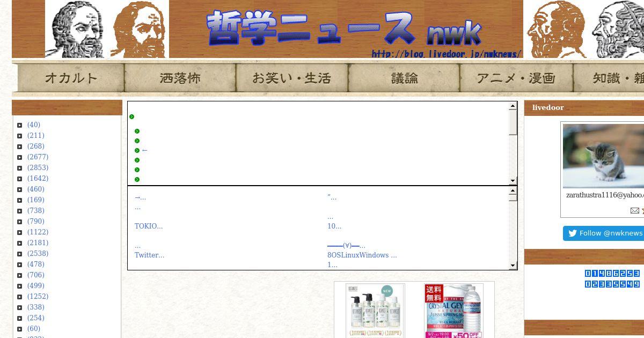Open the category with count (478)

36,264
